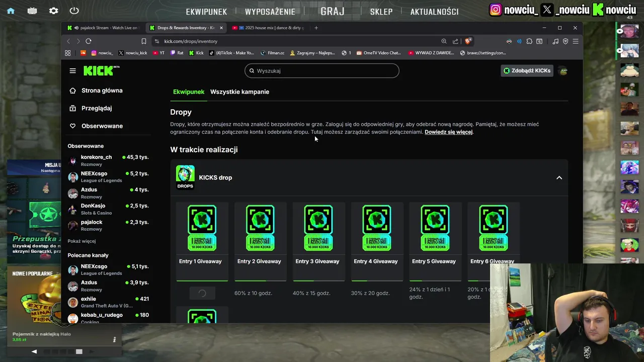The width and height of the screenshot is (644, 362).
Task: Open pajalock channel in Obserwowane list
Action: (108, 225)
